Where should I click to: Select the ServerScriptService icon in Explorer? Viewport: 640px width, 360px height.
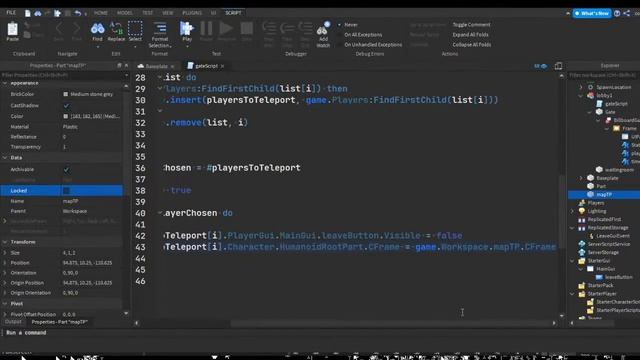pos(582,244)
